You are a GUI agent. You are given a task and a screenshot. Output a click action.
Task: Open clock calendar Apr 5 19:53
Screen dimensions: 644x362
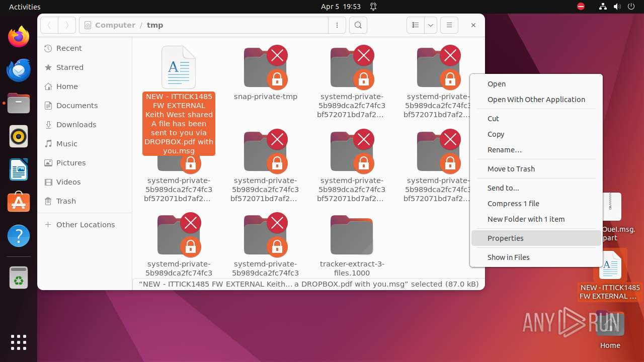(x=341, y=7)
